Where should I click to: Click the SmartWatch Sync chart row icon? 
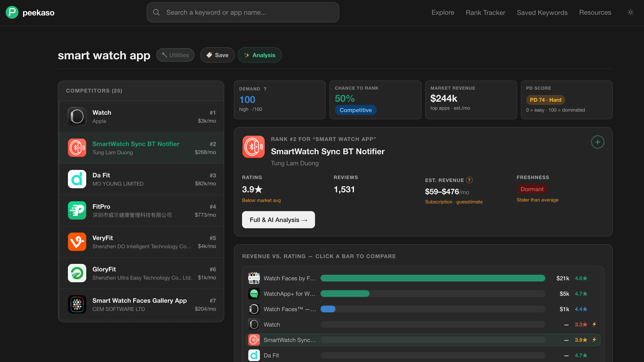(x=254, y=340)
